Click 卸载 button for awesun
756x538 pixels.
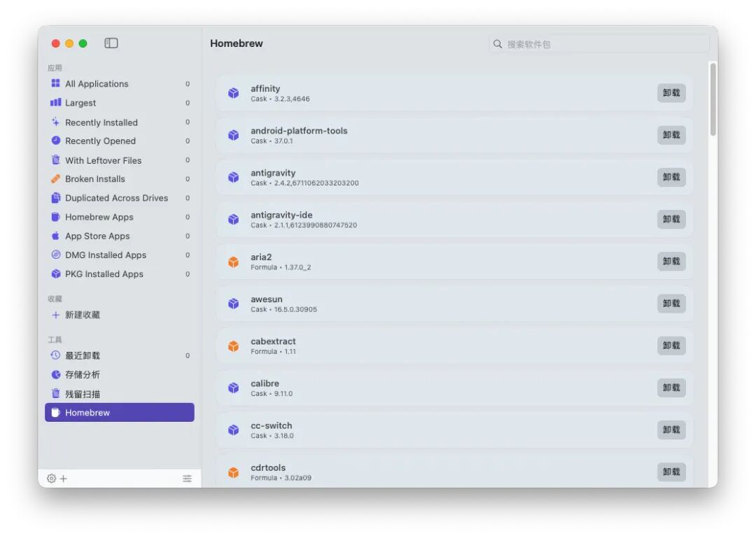[x=671, y=303]
